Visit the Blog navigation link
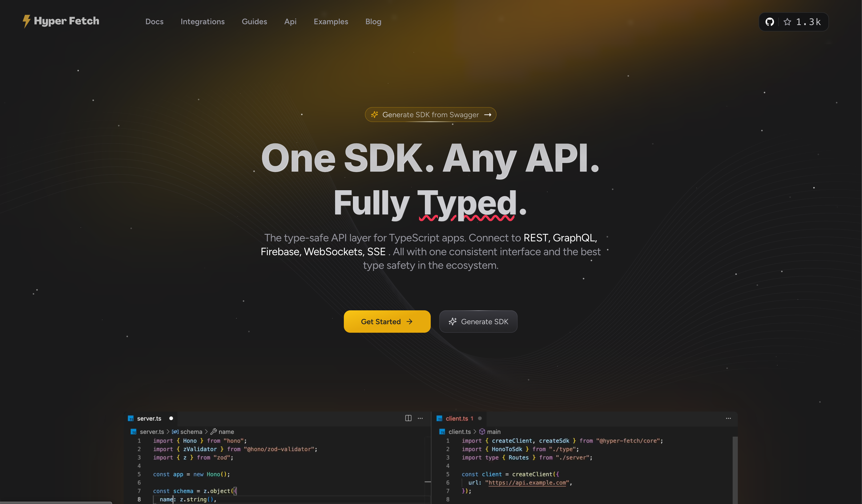This screenshot has height=504, width=862. pos(373,22)
